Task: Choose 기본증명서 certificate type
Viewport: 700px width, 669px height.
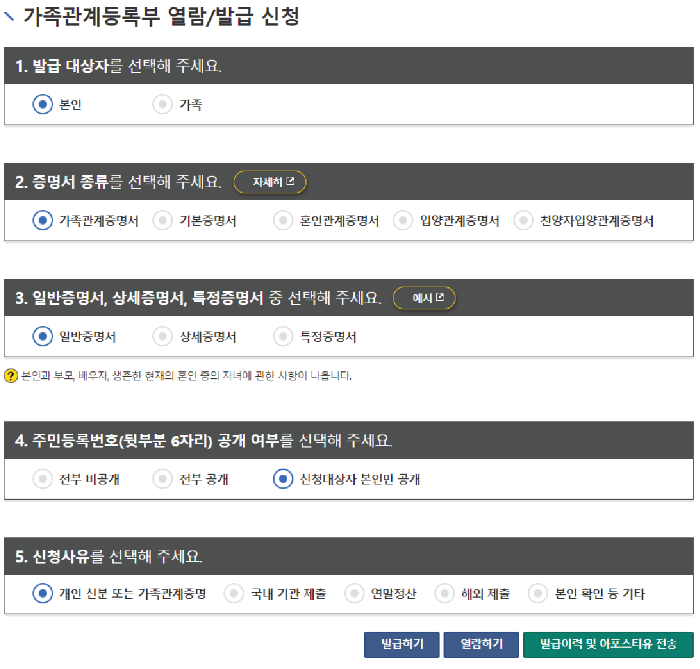Action: tap(162, 220)
